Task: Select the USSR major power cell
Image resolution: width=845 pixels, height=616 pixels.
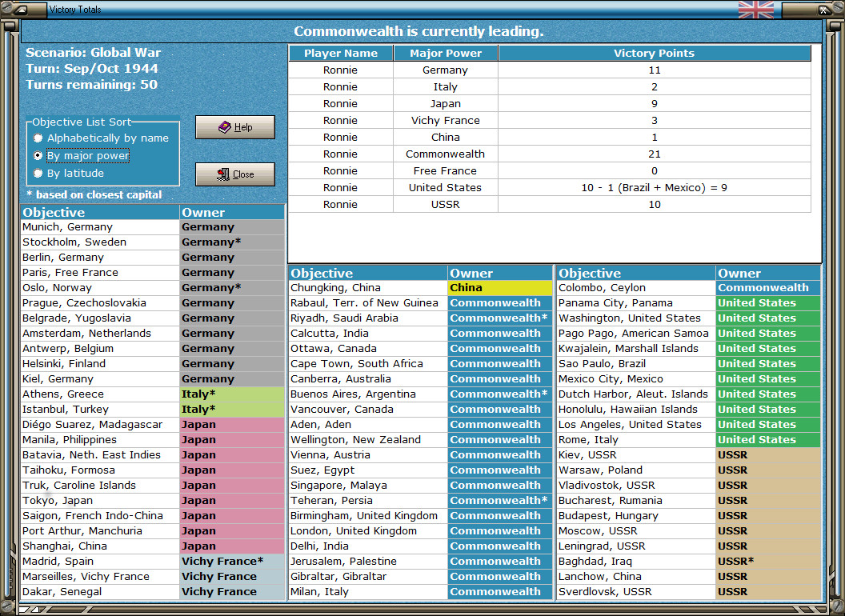Action: (x=445, y=204)
